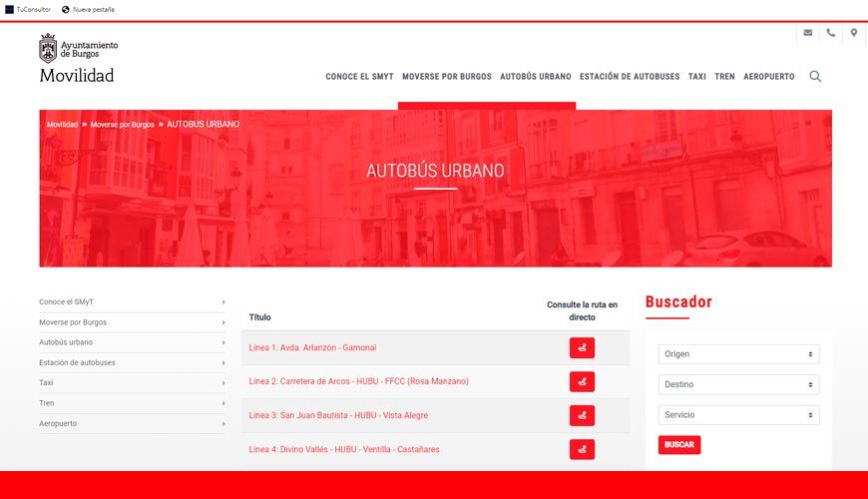
Task: Click the Buscador heading
Action: (x=678, y=301)
